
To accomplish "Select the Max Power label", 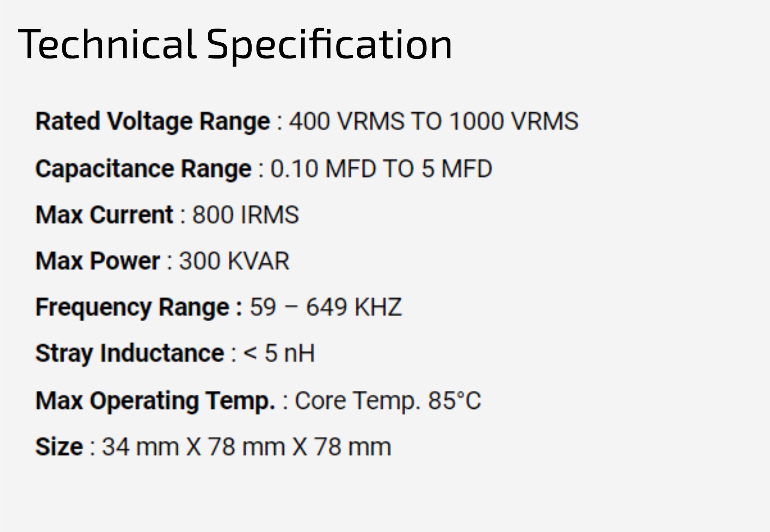I will pos(98,261).
